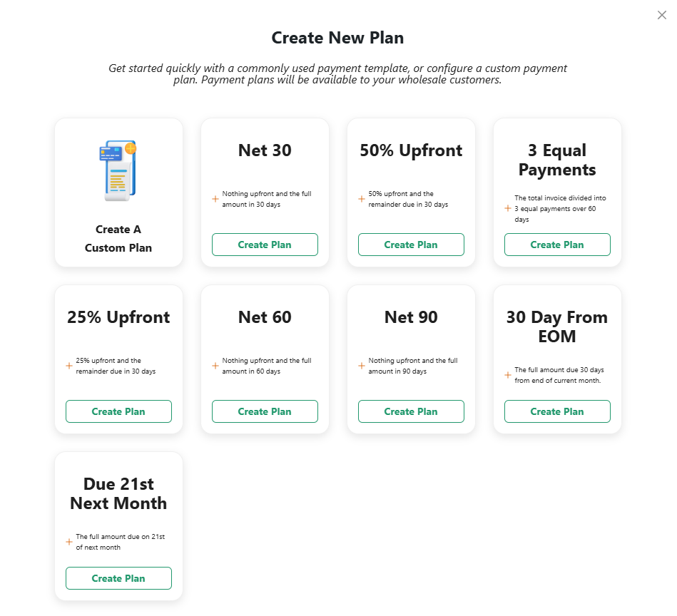Create a 25% Upfront plan
The width and height of the screenshot is (677, 616).
coord(118,411)
